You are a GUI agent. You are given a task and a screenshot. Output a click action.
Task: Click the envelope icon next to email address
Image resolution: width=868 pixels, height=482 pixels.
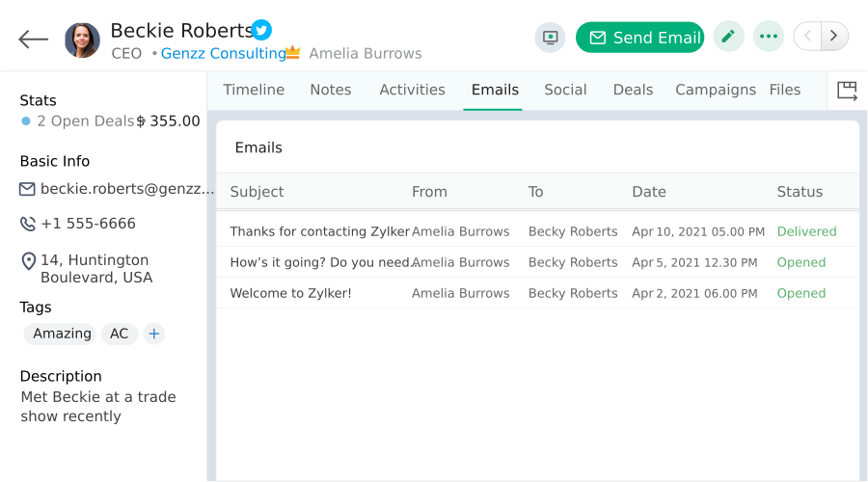click(x=27, y=189)
